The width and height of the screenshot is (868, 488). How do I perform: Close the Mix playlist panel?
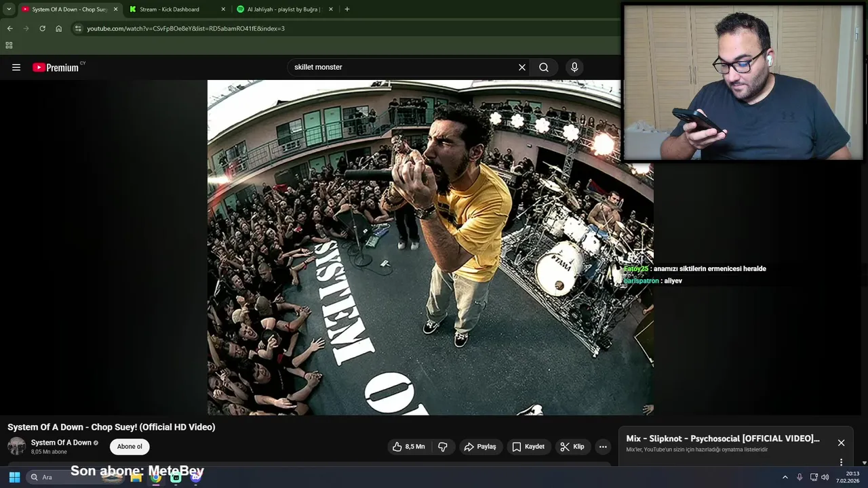point(841,443)
